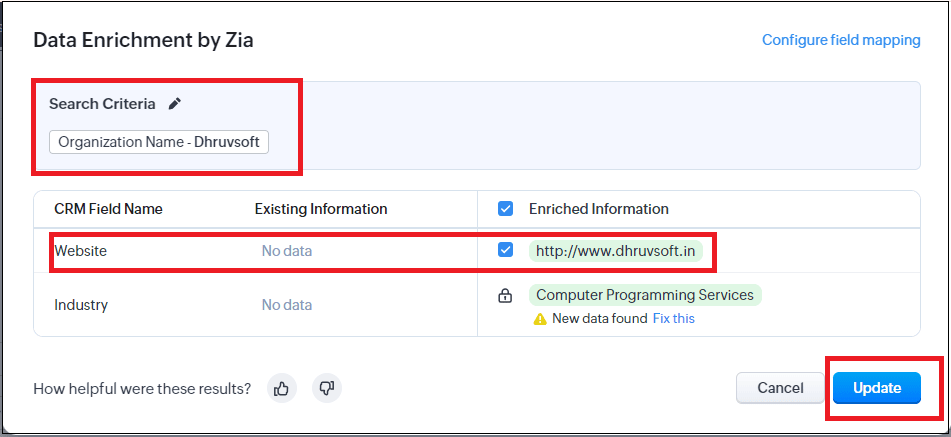Cancel the data enrichment dialog
Image resolution: width=951 pixels, height=437 pixels.
[780, 388]
